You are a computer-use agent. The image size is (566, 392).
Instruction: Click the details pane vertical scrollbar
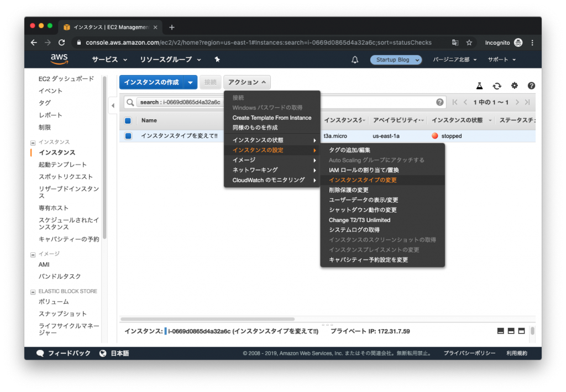pos(532,331)
